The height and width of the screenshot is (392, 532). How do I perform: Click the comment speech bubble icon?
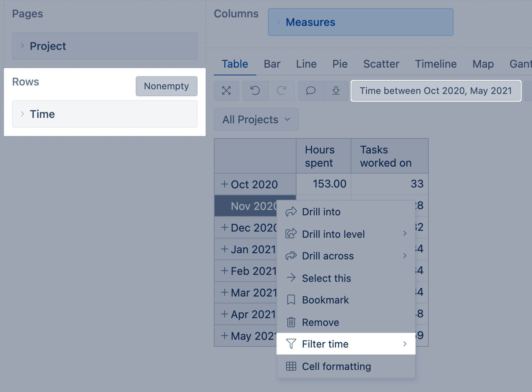(x=310, y=91)
